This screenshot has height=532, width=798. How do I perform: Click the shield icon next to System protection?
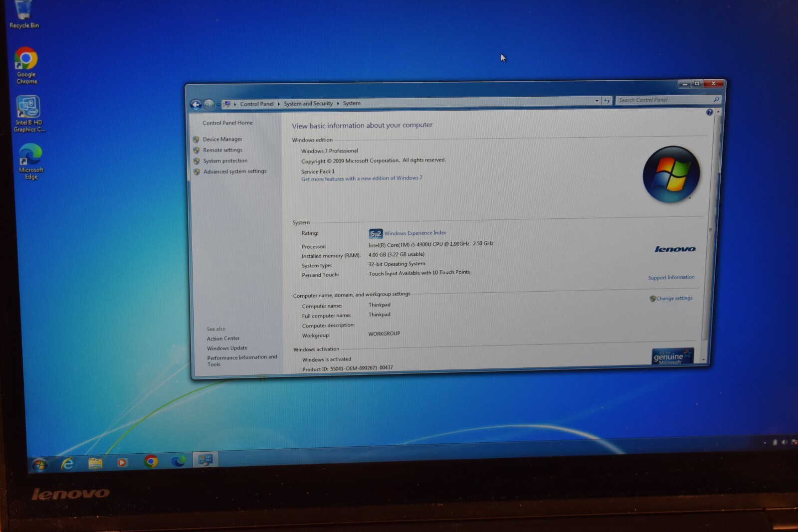click(197, 161)
